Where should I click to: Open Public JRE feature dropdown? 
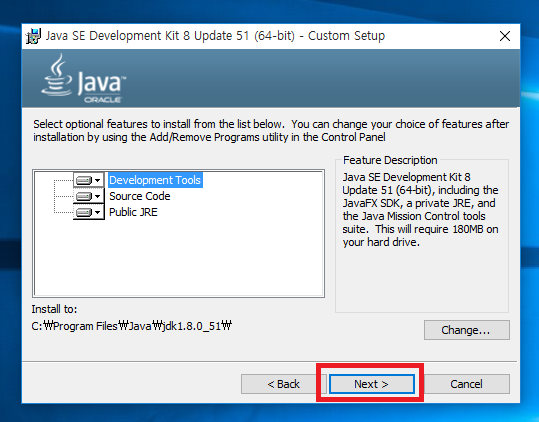point(89,212)
